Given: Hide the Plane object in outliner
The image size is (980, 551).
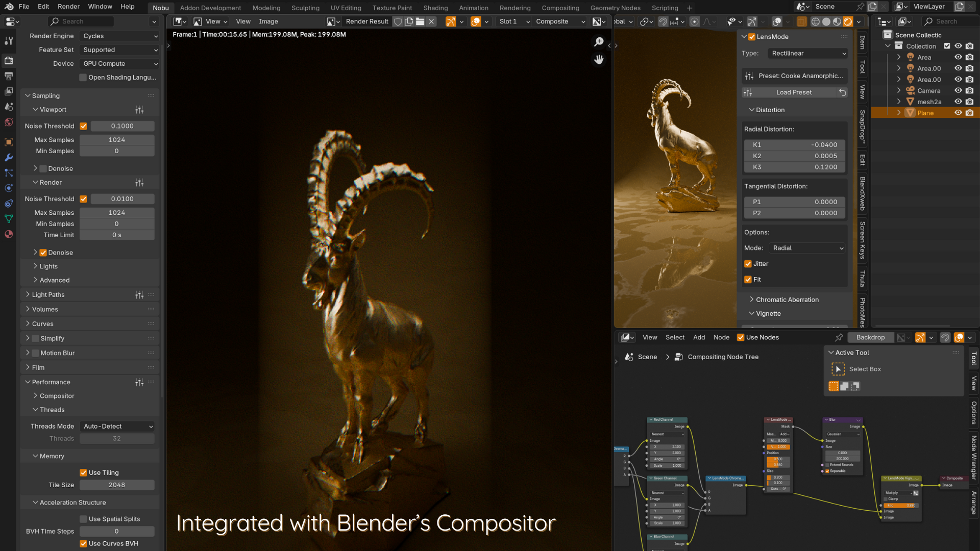Looking at the screenshot, I should [958, 113].
